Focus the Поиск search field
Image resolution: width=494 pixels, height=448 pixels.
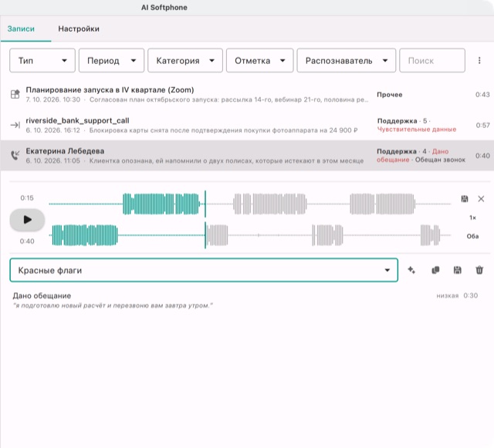coord(432,60)
